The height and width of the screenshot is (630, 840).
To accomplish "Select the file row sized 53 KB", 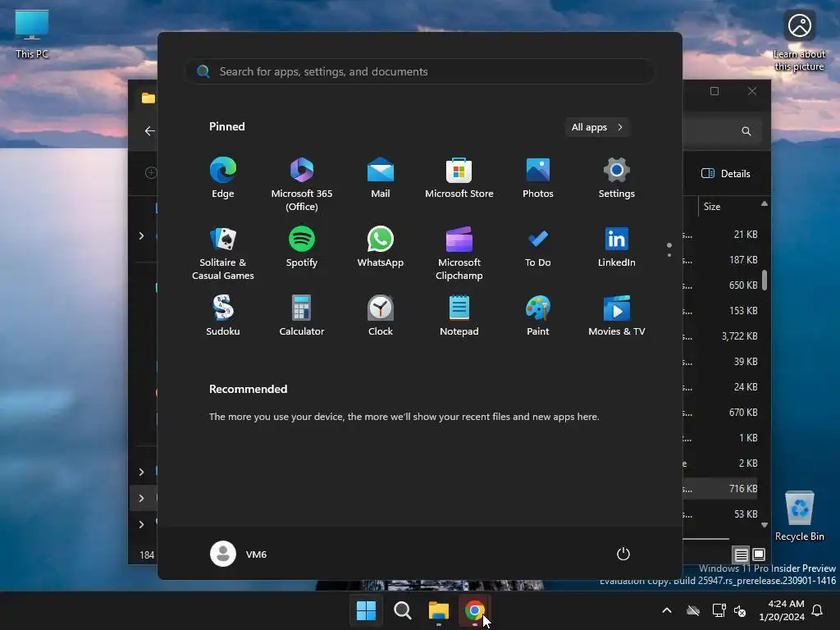I will click(x=721, y=514).
